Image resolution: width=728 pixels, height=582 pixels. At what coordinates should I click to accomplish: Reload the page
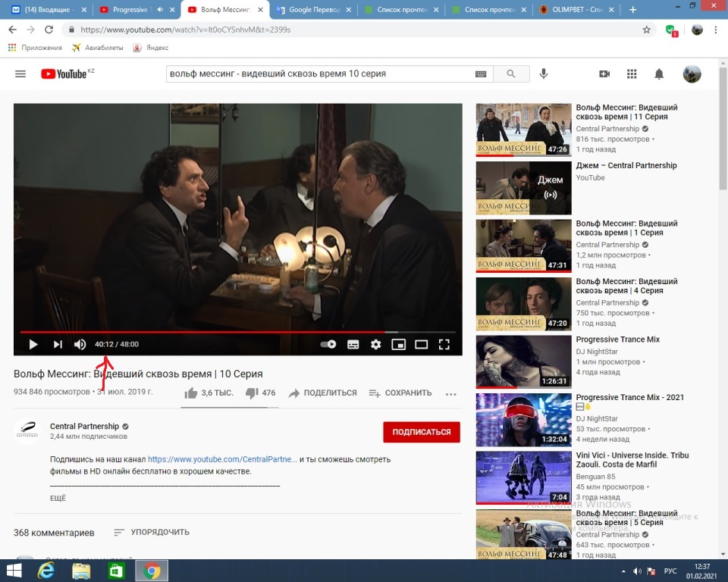(x=49, y=30)
